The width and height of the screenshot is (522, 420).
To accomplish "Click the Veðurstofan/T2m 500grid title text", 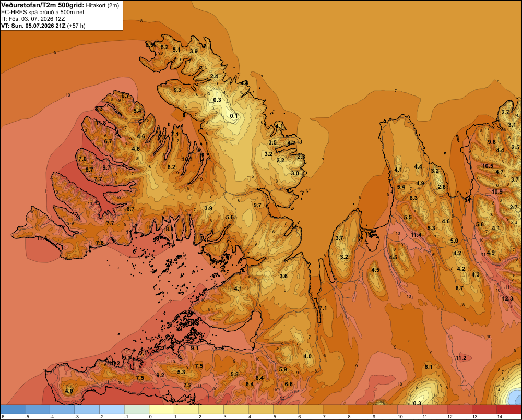I will pos(43,5).
